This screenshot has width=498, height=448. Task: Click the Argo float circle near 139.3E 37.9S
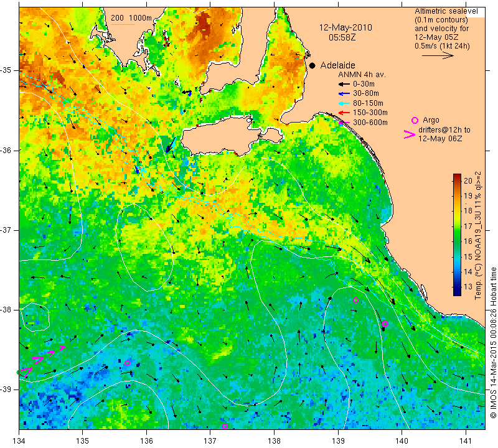point(355,300)
